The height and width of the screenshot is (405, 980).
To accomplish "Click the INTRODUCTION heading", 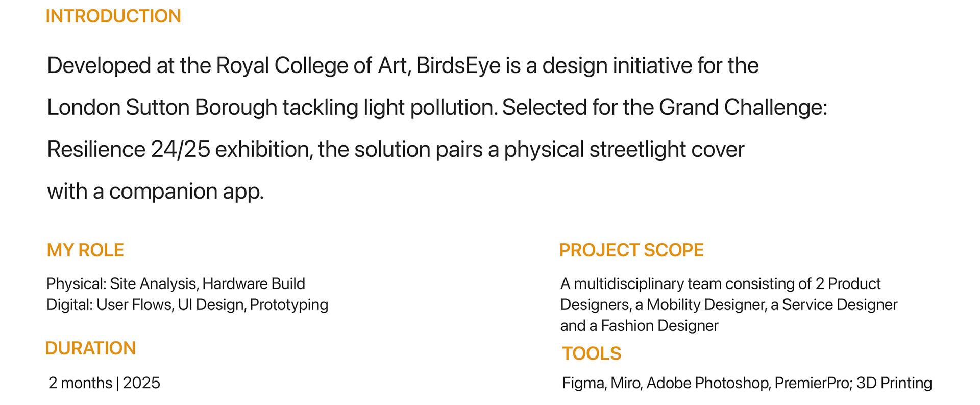I will pos(113,16).
